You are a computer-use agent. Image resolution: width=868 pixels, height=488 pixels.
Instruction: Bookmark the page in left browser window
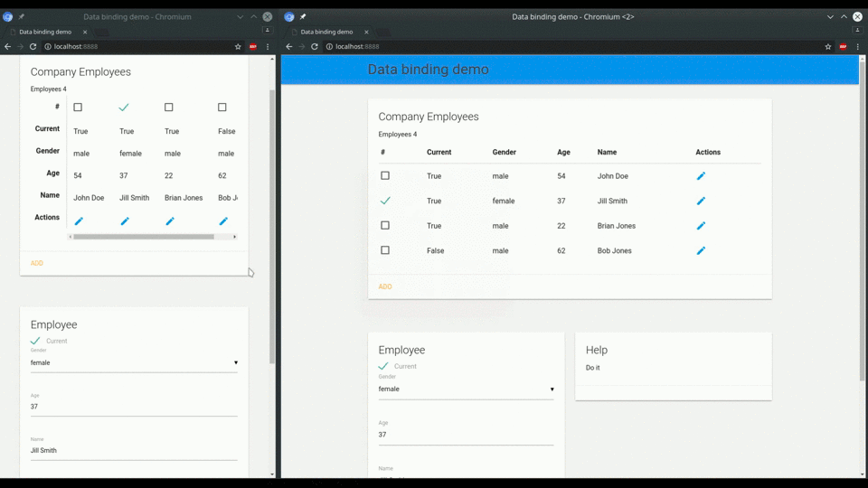pyautogui.click(x=238, y=46)
